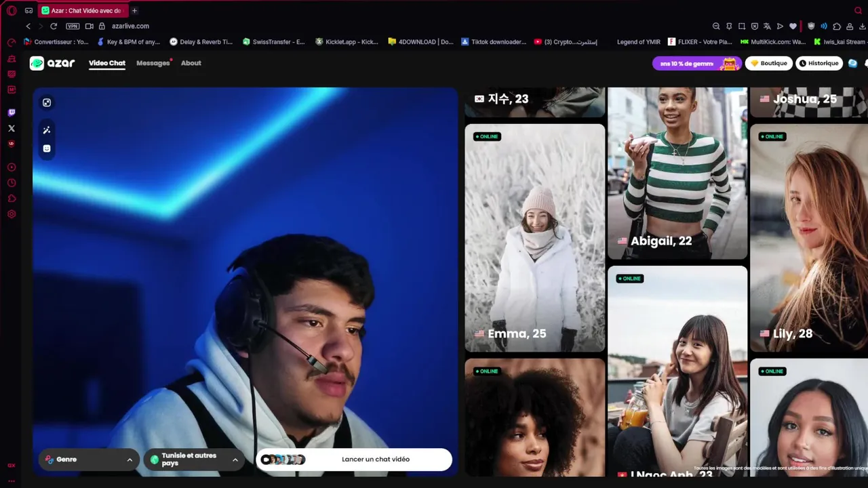Open Opera sidebar settings gear
Viewport: 868px width, 488px height.
click(x=12, y=214)
